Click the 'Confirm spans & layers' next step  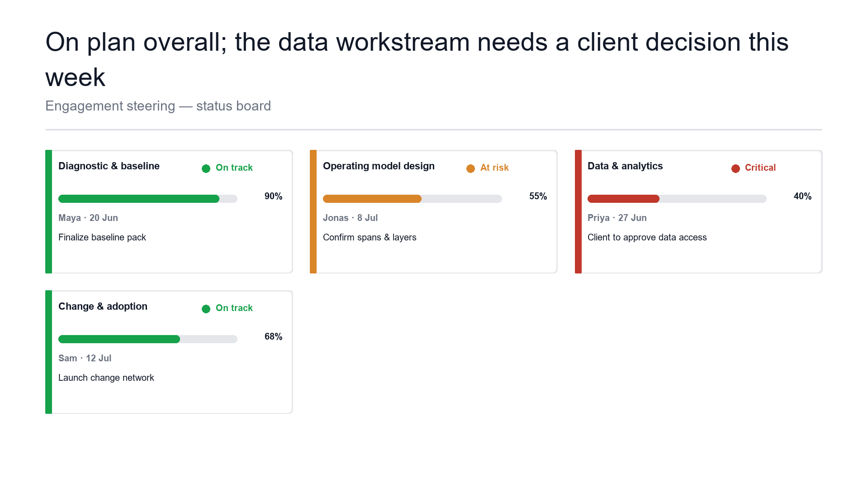(x=370, y=237)
